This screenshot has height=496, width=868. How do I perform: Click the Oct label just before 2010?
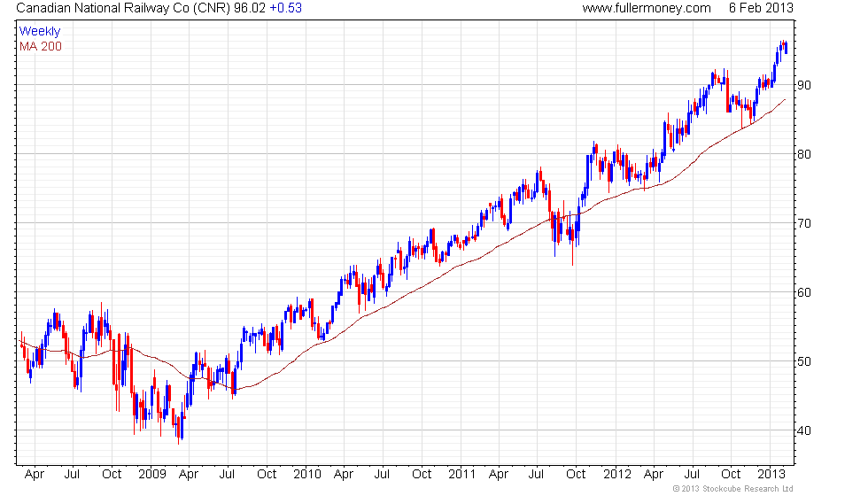point(267,474)
